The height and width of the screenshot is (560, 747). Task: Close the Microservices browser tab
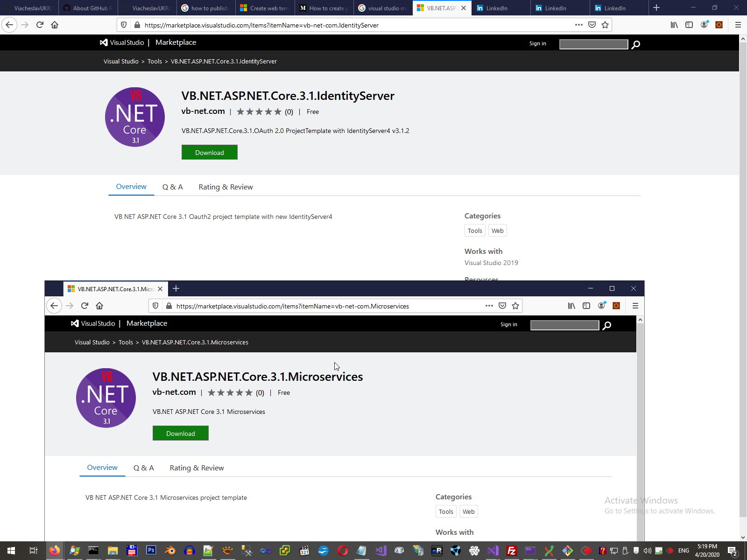tap(160, 289)
